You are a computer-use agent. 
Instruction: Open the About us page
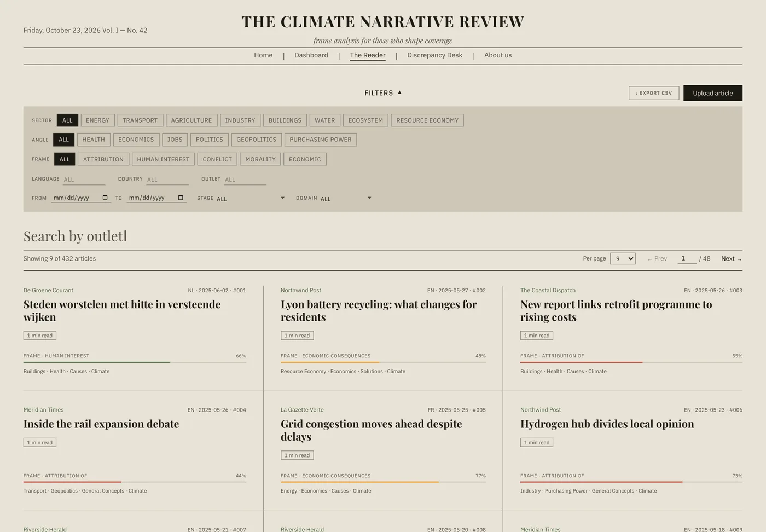coord(498,55)
